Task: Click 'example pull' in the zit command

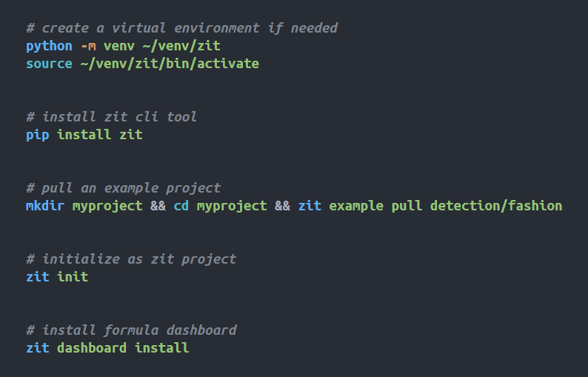Action: [x=375, y=207]
